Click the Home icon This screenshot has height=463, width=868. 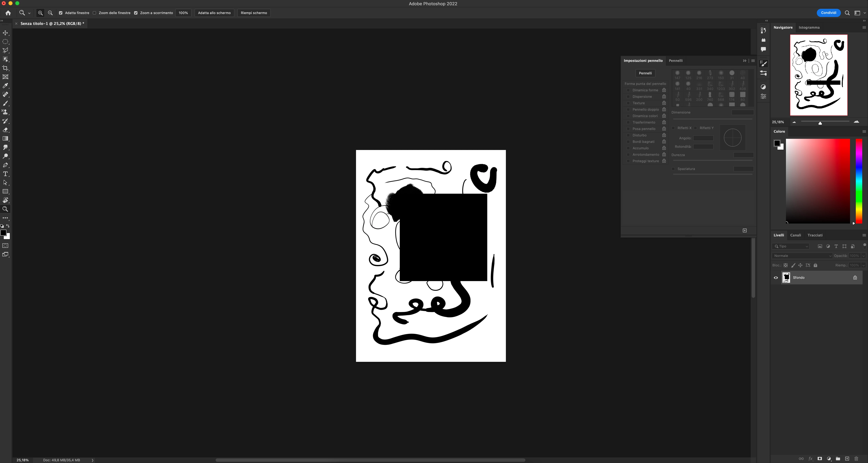tap(8, 13)
